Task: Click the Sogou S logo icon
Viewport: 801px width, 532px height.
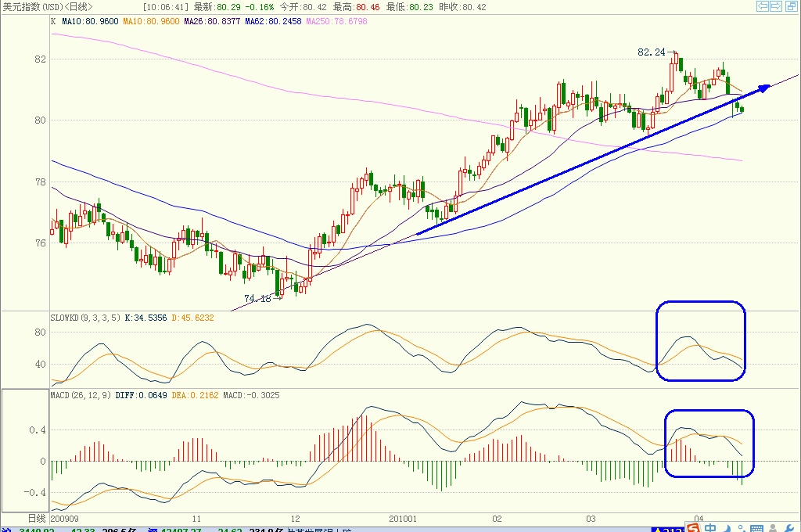Action: (x=693, y=527)
